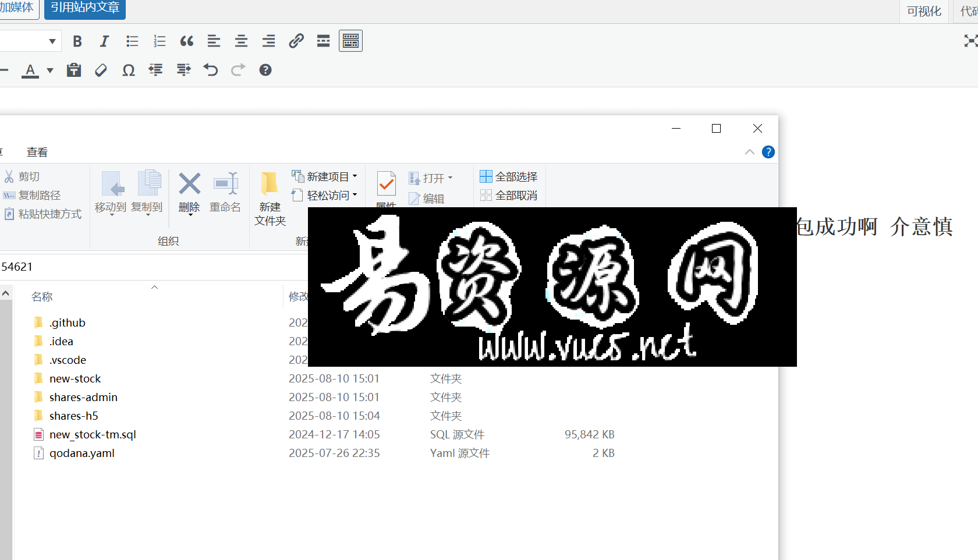The image size is (978, 560).
Task: Increase indent in editor toolbar
Action: pos(183,70)
